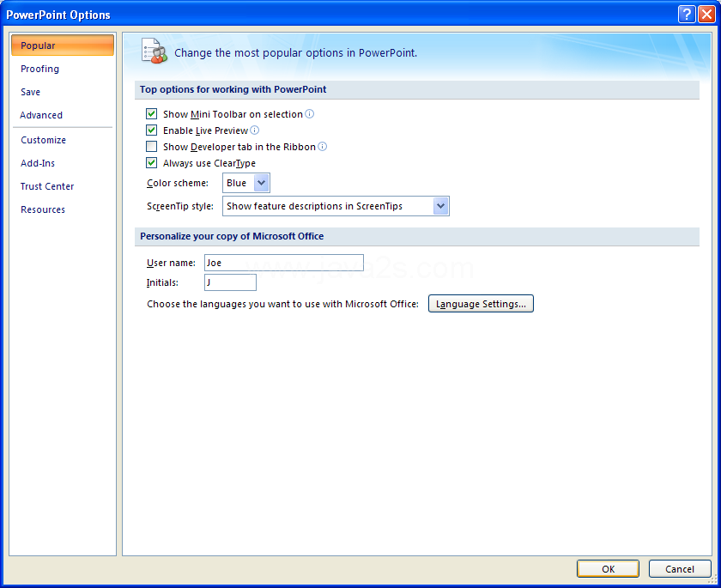
Task: Click info icon beside Enable Live Preview
Action: (x=254, y=130)
